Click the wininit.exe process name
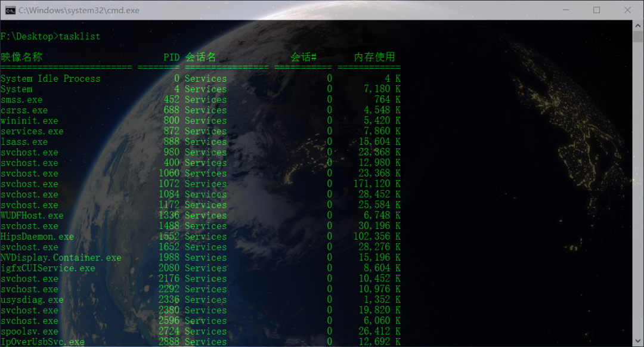The image size is (644, 347). coord(30,121)
